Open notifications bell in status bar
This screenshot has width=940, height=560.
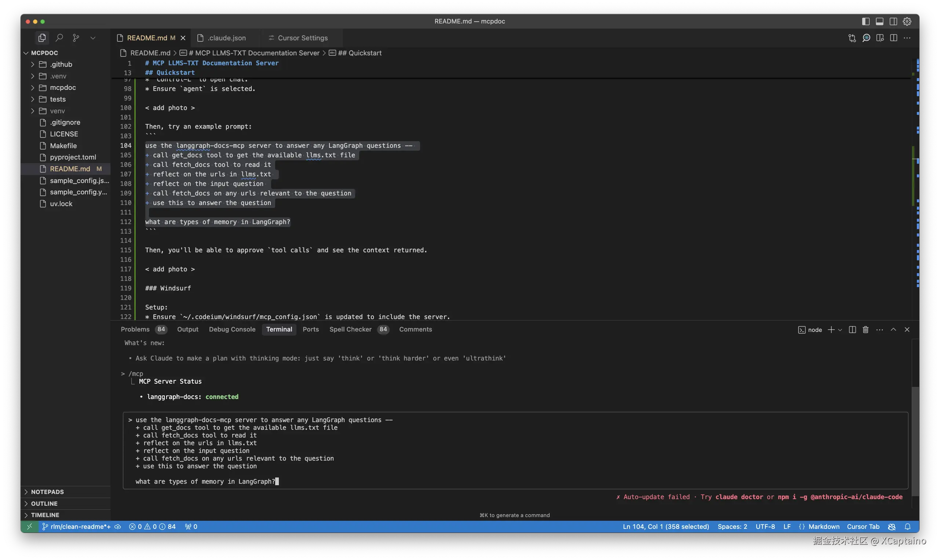(908, 527)
